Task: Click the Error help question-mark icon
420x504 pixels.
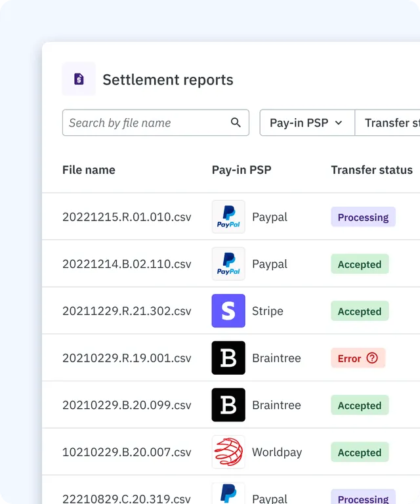Action: [x=372, y=358]
